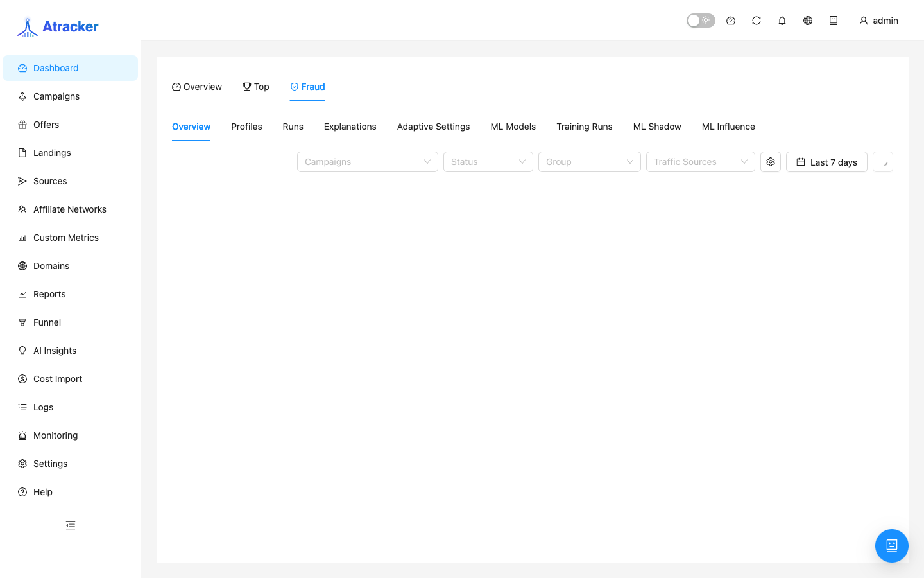Open notifications bell
Screen dimensions: 924x578
(782, 21)
